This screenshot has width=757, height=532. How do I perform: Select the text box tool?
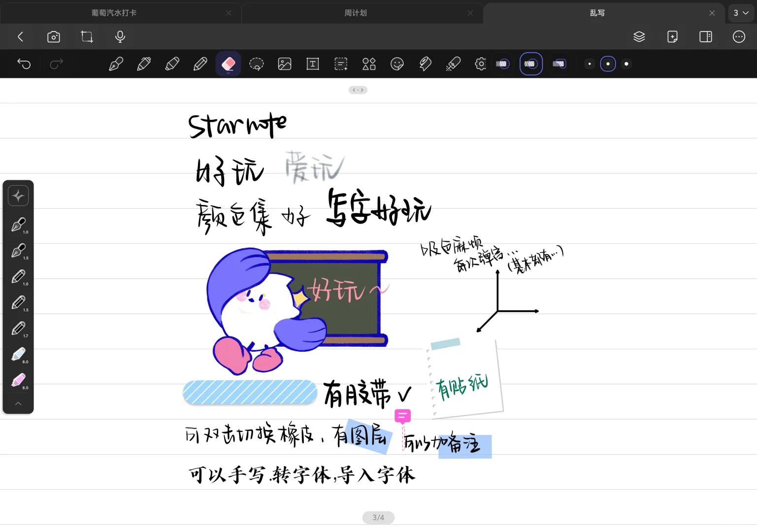point(313,64)
